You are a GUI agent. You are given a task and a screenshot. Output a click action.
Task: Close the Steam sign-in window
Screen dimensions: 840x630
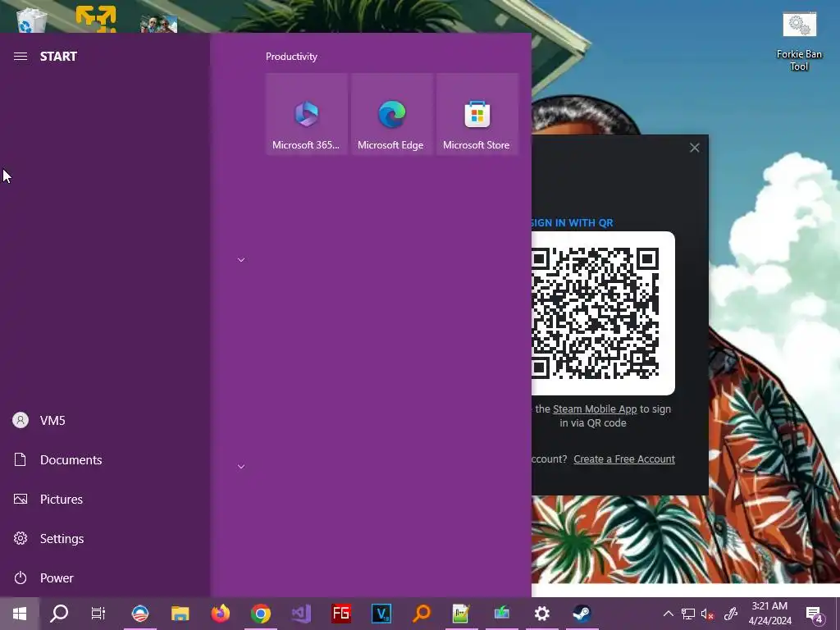coord(694,148)
